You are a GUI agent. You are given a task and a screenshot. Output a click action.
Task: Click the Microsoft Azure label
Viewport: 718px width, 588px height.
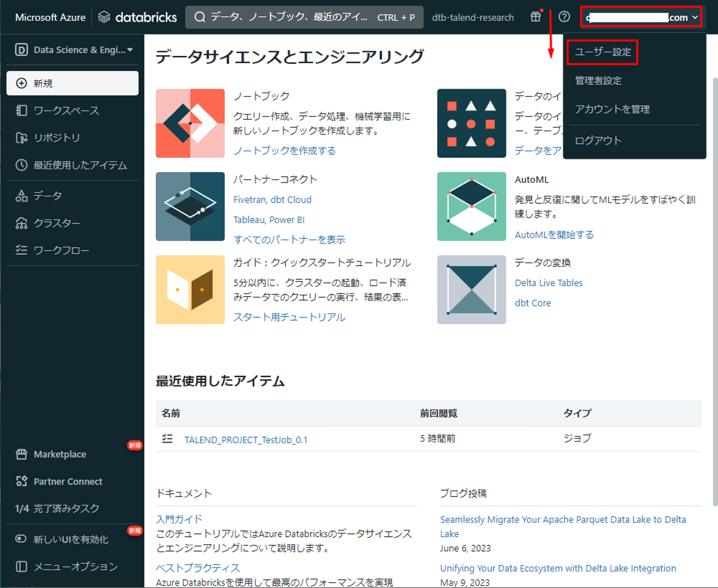(x=50, y=17)
